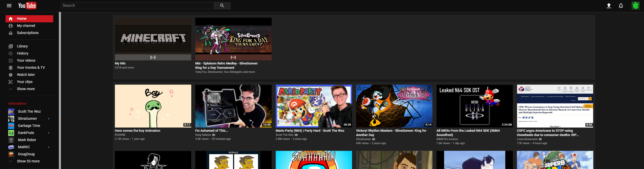
Task: Open the Library menu item
Action: click(29, 46)
